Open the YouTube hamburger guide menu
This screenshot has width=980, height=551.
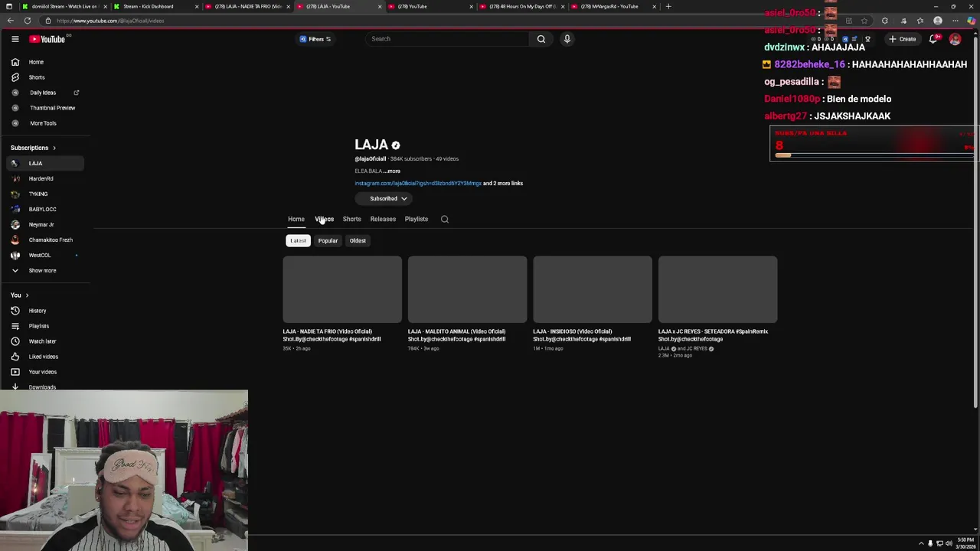pyautogui.click(x=15, y=39)
